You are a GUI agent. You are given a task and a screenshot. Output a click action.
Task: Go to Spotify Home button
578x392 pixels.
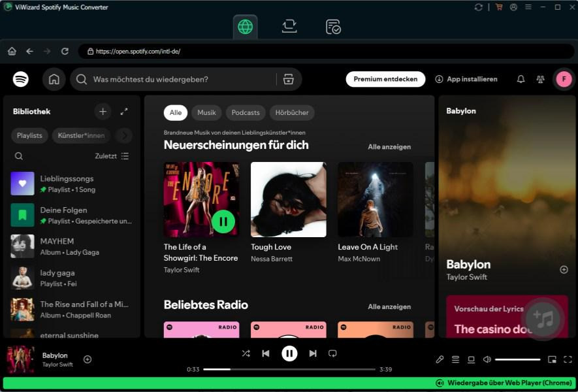click(x=54, y=79)
